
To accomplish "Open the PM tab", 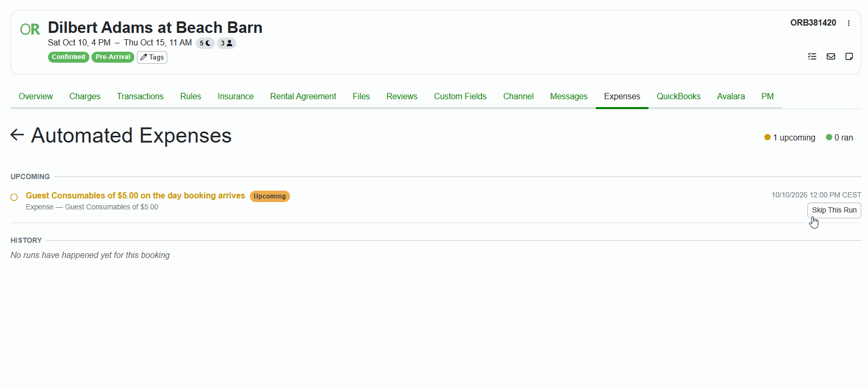I will pyautogui.click(x=767, y=96).
